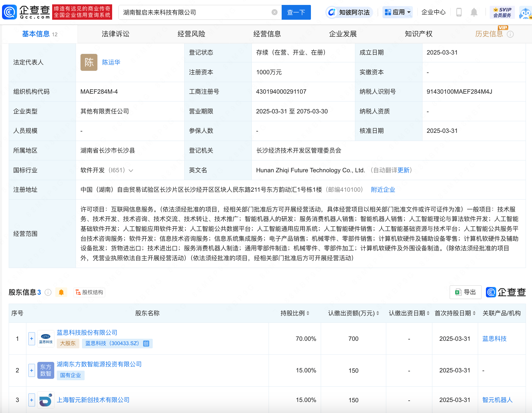Open the Qcc.com logo homepage
532x413 pixels.
pyautogui.click(x=26, y=12)
